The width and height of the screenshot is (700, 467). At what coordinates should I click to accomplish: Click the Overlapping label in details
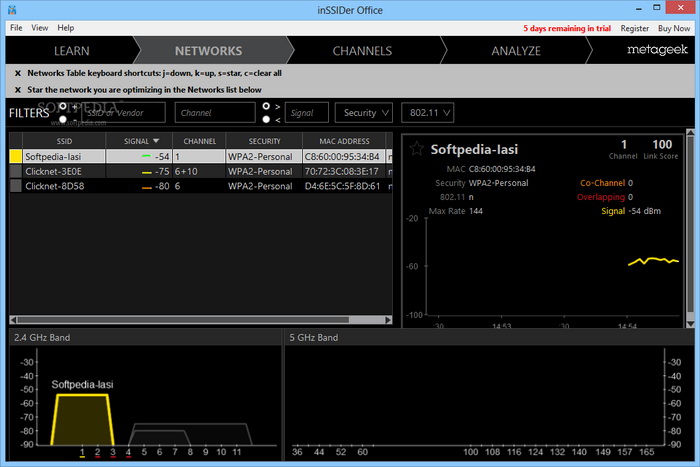pos(601,197)
